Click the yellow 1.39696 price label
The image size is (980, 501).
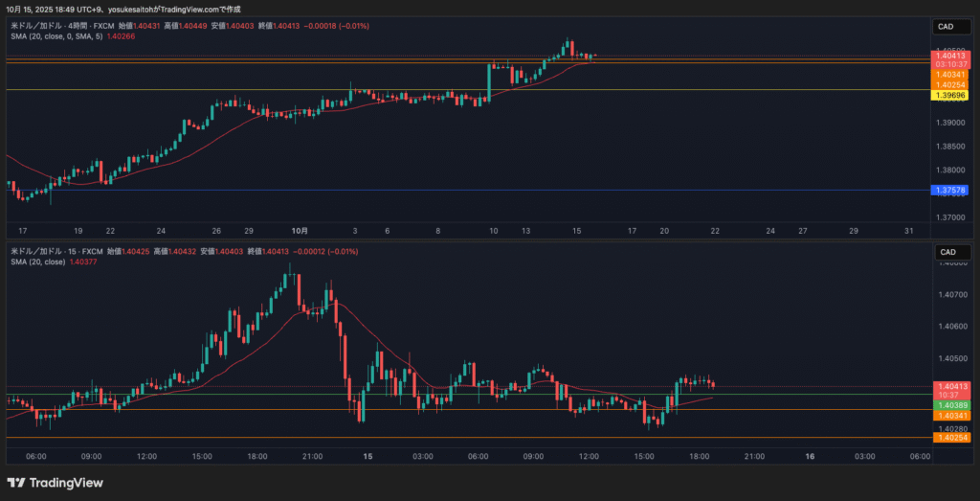[x=949, y=96]
